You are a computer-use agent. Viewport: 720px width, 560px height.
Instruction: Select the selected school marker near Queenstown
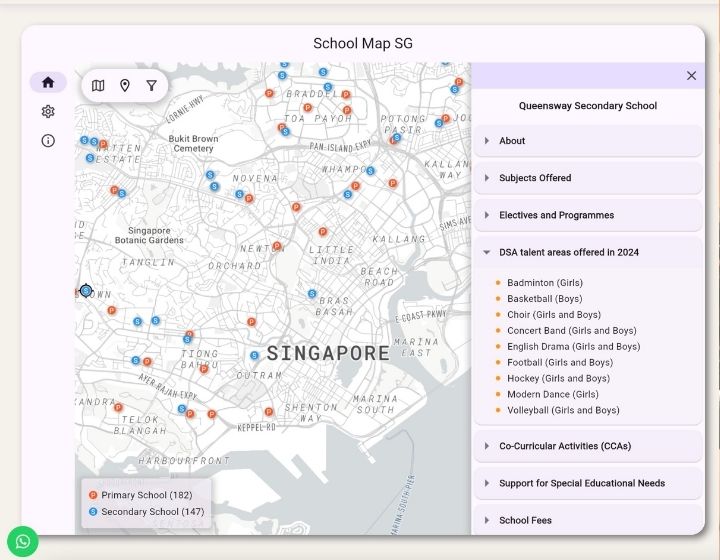point(86,291)
